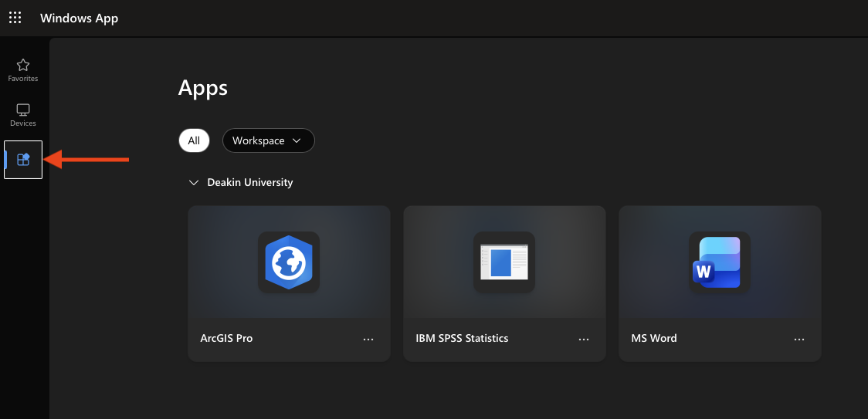Viewport: 868px width, 419px height.
Task: Launch the ArcGIS Pro app icon
Action: [288, 262]
